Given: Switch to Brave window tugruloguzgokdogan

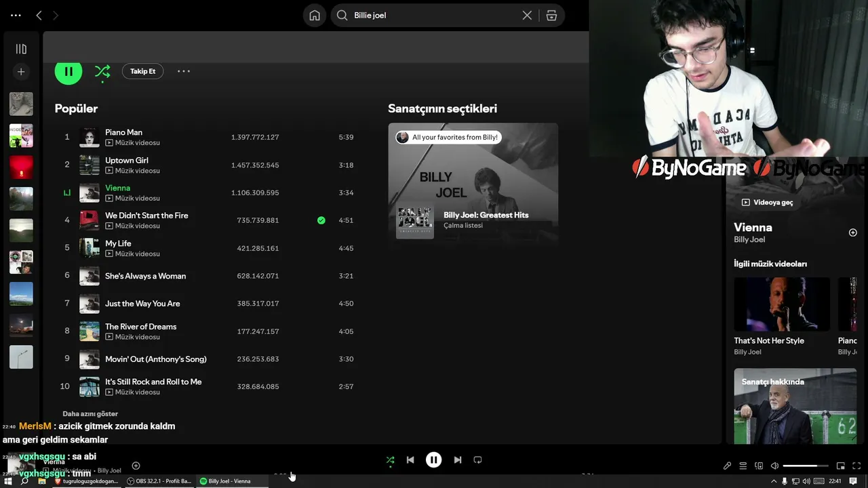Looking at the screenshot, I should 87,481.
